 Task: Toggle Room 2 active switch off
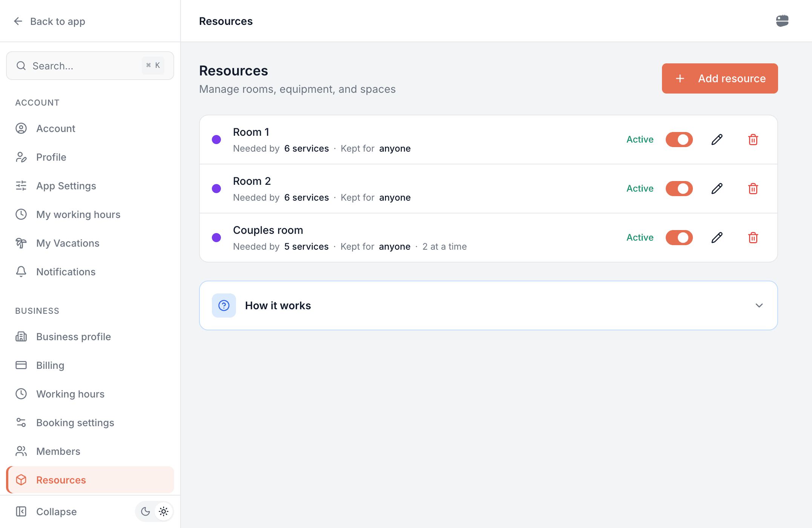tap(679, 189)
